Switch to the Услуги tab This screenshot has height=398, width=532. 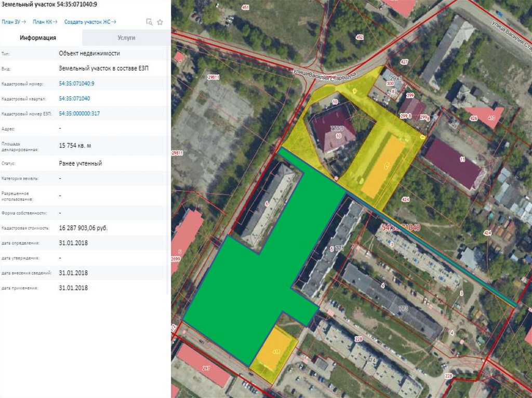[x=127, y=38]
